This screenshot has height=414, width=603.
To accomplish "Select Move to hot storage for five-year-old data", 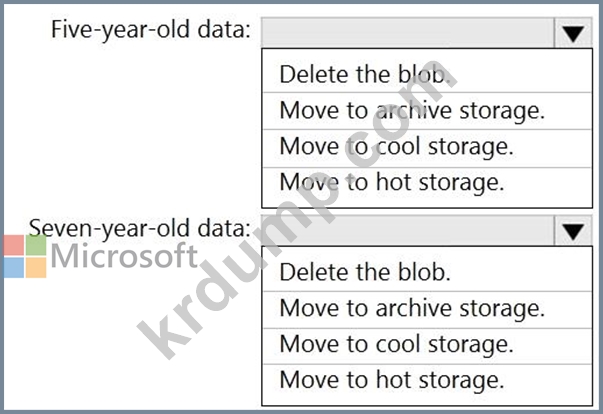I will pos(392,182).
